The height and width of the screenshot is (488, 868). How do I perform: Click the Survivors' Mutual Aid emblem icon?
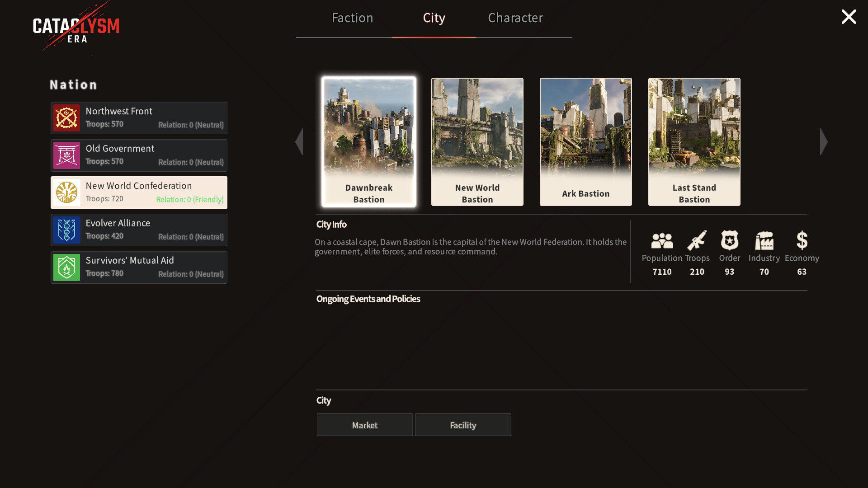[x=66, y=267]
